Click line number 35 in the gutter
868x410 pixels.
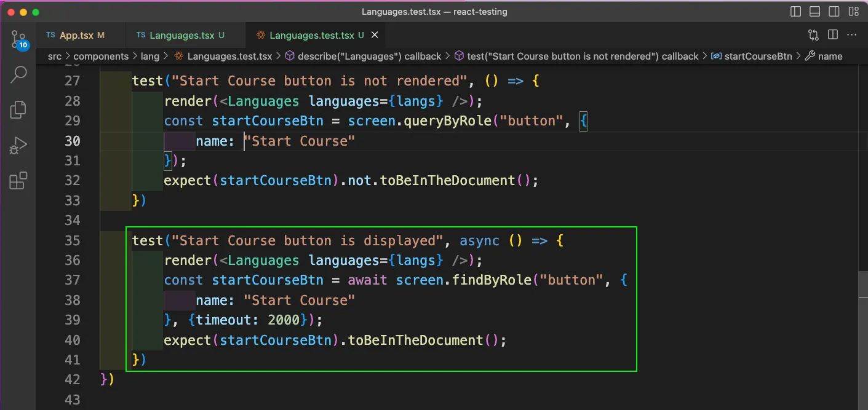tap(73, 240)
